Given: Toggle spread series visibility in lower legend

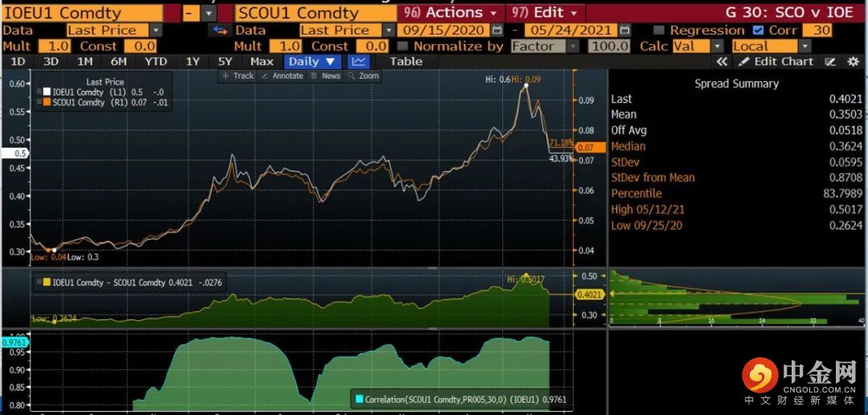Looking at the screenshot, I should [39, 282].
